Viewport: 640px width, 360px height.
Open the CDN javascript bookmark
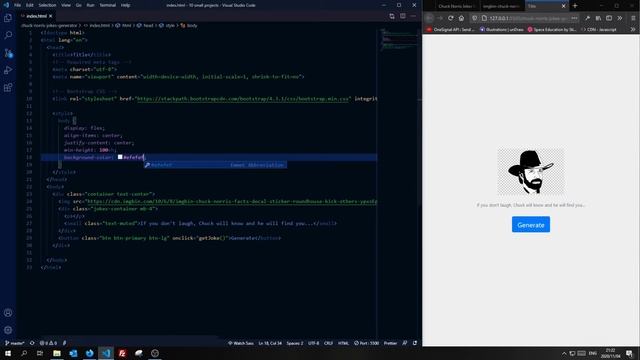(x=599, y=29)
